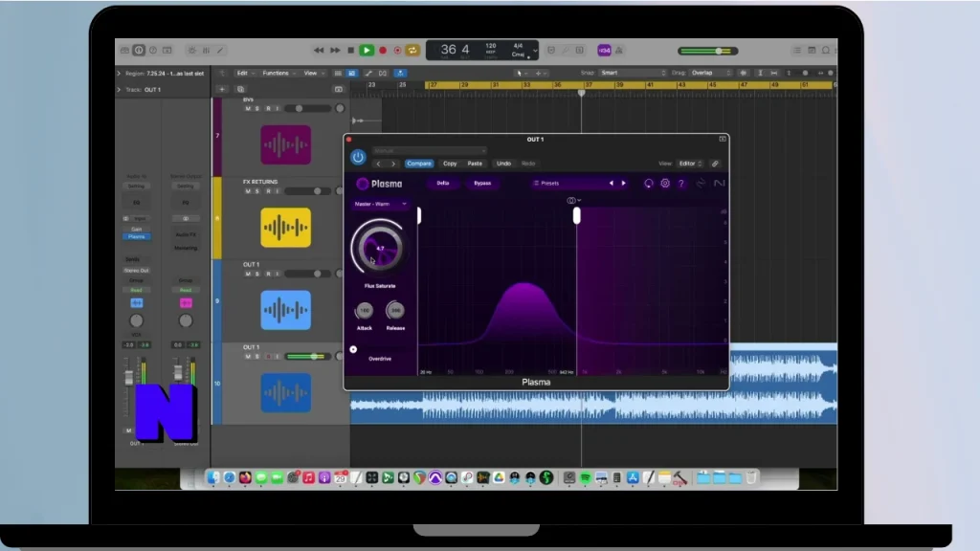
Task: Mute the BVs track
Action: [x=248, y=109]
